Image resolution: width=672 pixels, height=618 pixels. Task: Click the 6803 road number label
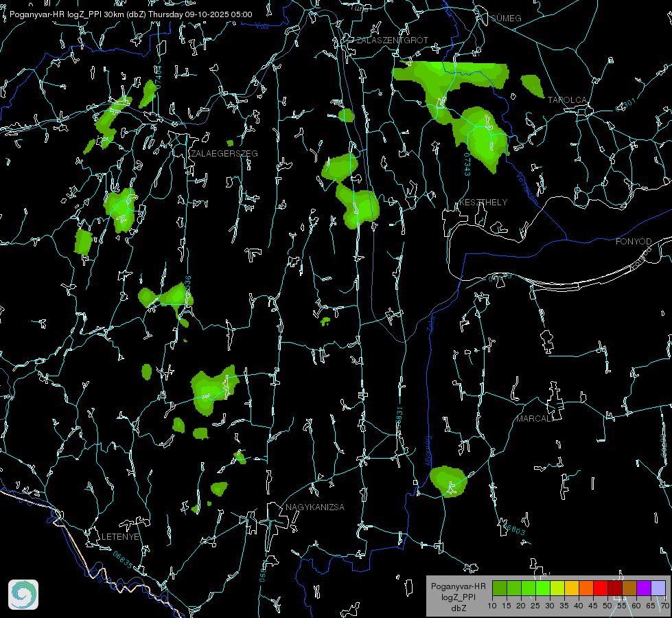515,530
